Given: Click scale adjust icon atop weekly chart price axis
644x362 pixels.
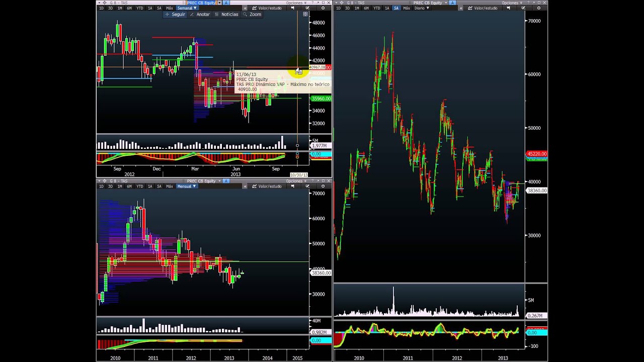Looking at the screenshot, I should point(305,14).
